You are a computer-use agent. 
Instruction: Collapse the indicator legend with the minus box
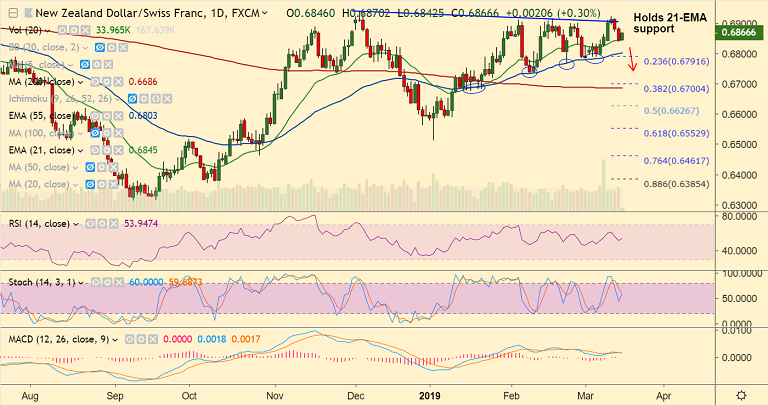point(14,13)
